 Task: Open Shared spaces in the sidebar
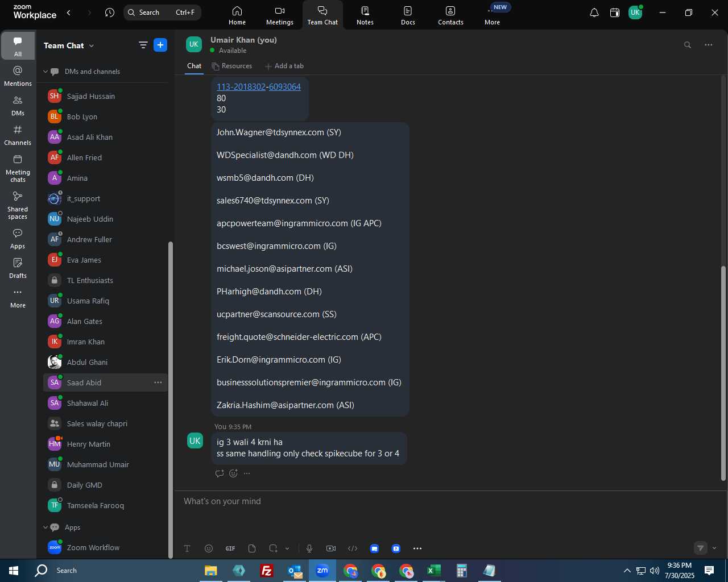click(18, 205)
